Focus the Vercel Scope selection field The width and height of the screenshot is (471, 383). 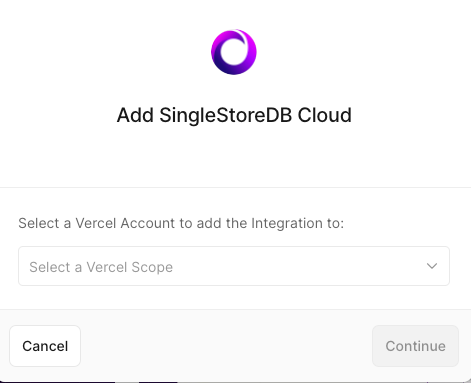234,266
